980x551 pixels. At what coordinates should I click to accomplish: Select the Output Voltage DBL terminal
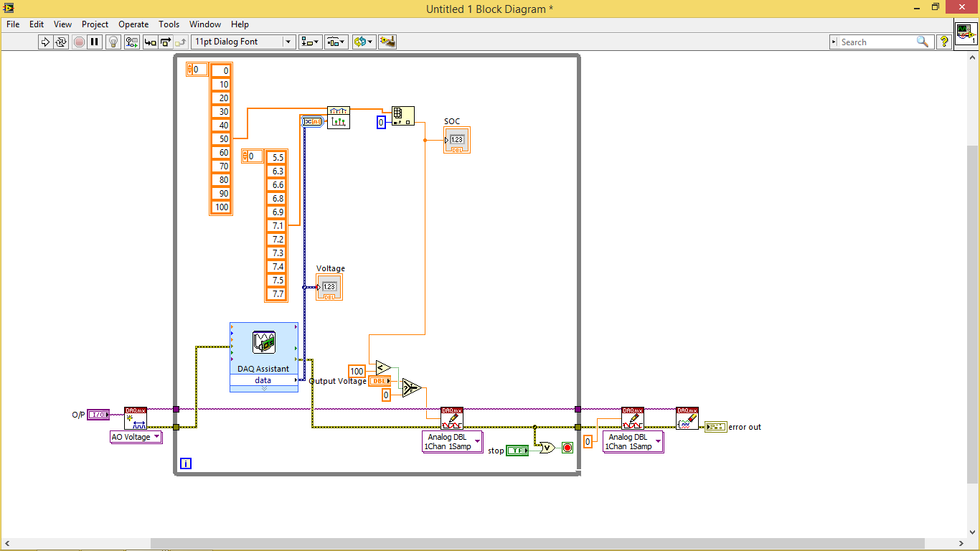point(380,381)
